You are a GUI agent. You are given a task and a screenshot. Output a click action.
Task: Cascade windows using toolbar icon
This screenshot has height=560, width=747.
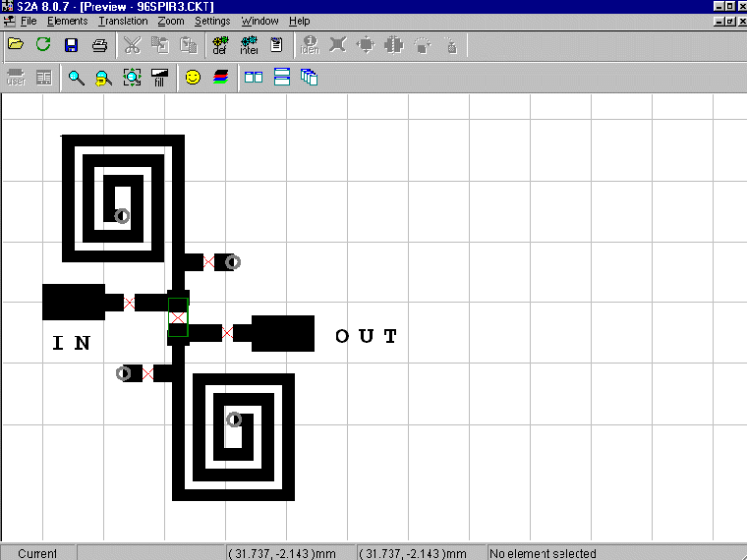309,78
